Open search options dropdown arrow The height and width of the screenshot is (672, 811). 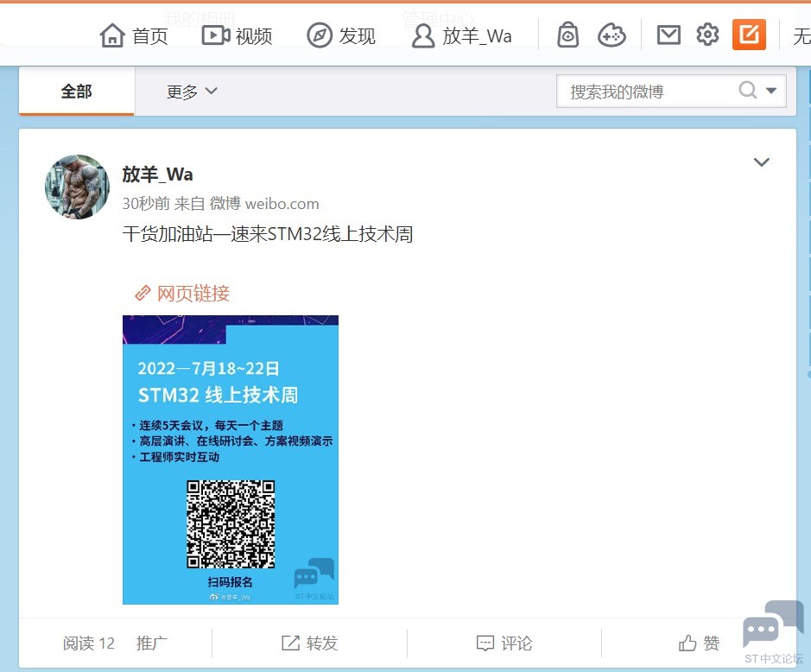[x=770, y=91]
